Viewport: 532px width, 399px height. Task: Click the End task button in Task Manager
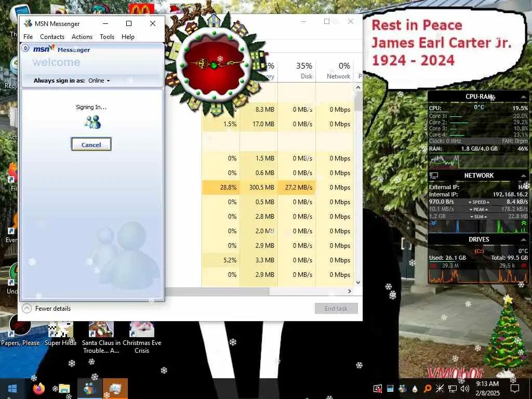(336, 309)
